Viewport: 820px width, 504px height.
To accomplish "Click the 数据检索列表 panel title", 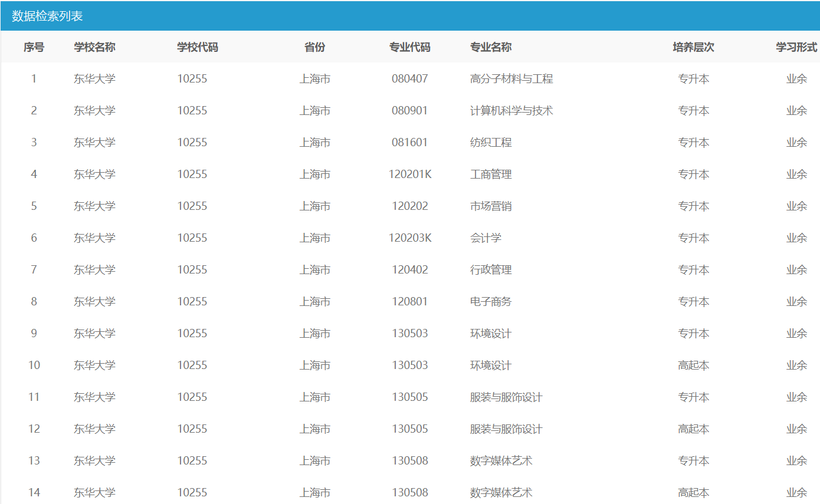I will coord(47,16).
